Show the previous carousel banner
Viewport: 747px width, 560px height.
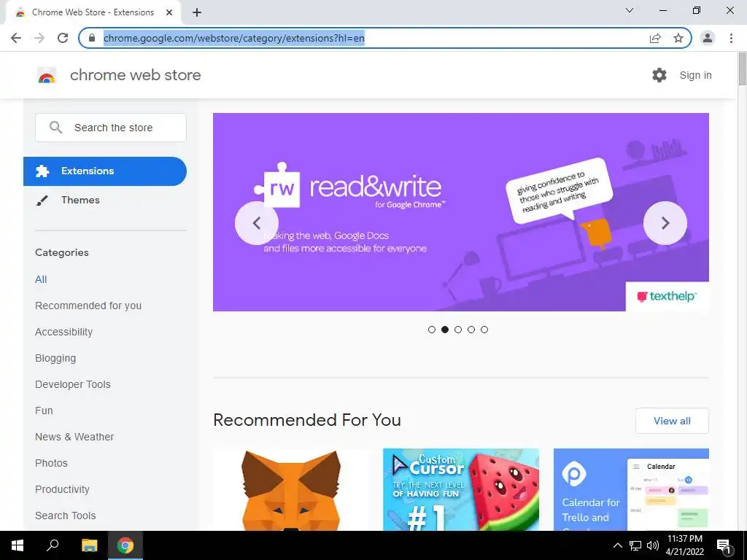coord(257,223)
